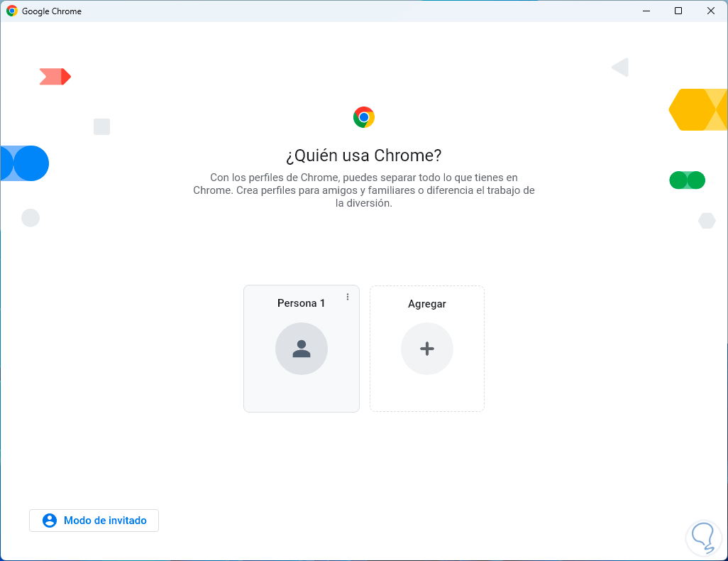Maximize the Google Chrome window
Image resolution: width=728 pixels, height=561 pixels.
678,11
